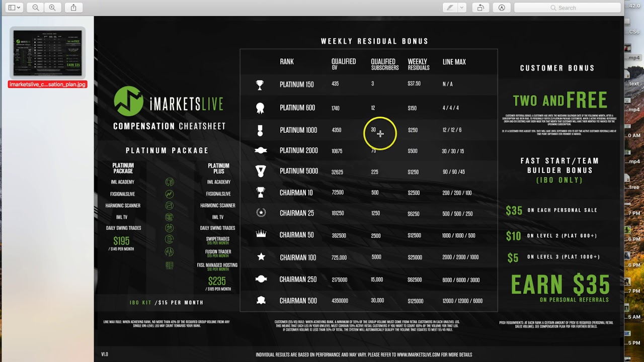Click the iMarketsLive green logo
Image resolution: width=644 pixels, height=362 pixels.
(129, 101)
